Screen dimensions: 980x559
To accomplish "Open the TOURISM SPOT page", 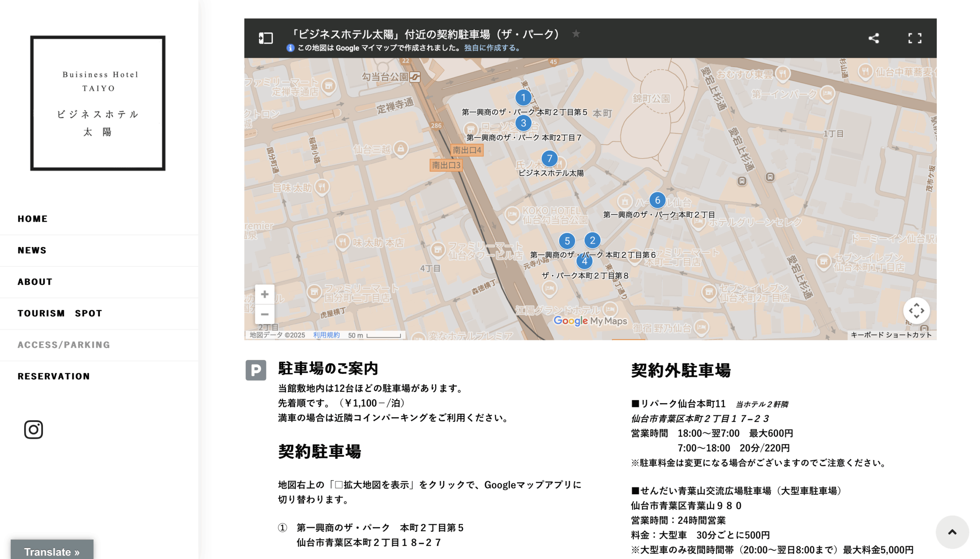I will point(60,313).
